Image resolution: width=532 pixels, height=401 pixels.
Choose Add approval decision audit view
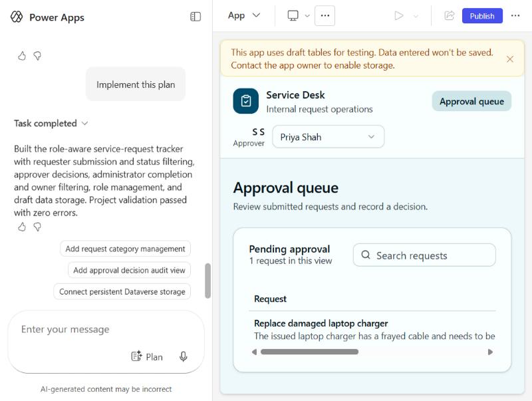[x=129, y=270]
